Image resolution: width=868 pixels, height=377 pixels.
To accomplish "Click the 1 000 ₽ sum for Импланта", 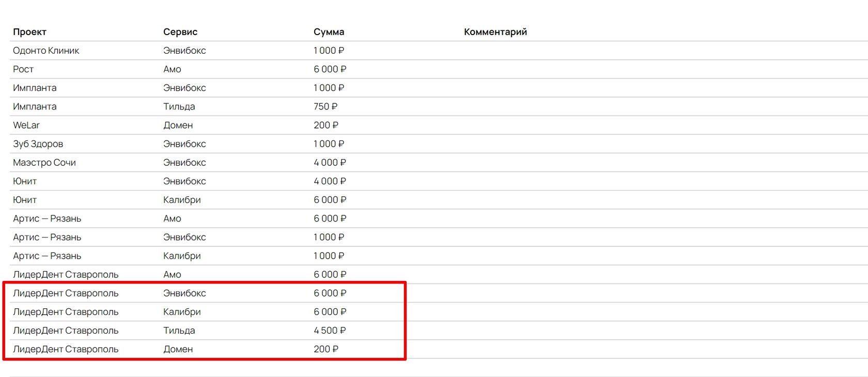I will point(329,88).
